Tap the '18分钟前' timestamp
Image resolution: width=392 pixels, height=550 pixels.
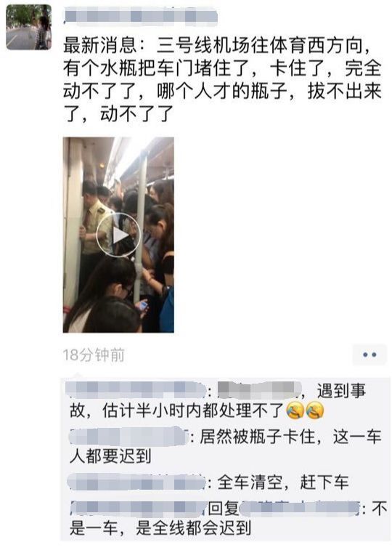[94, 355]
